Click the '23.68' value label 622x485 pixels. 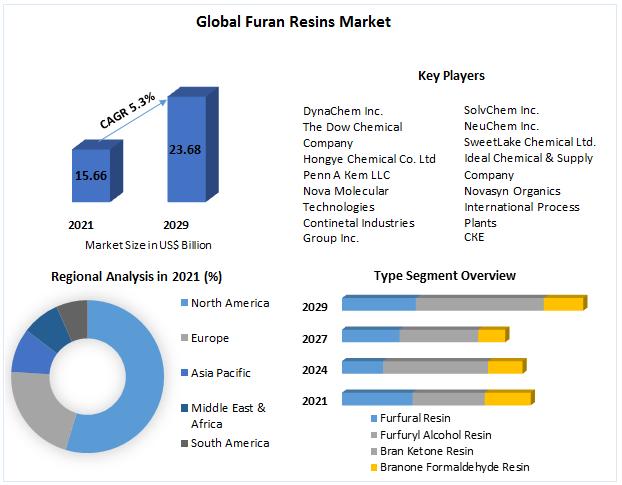point(185,150)
